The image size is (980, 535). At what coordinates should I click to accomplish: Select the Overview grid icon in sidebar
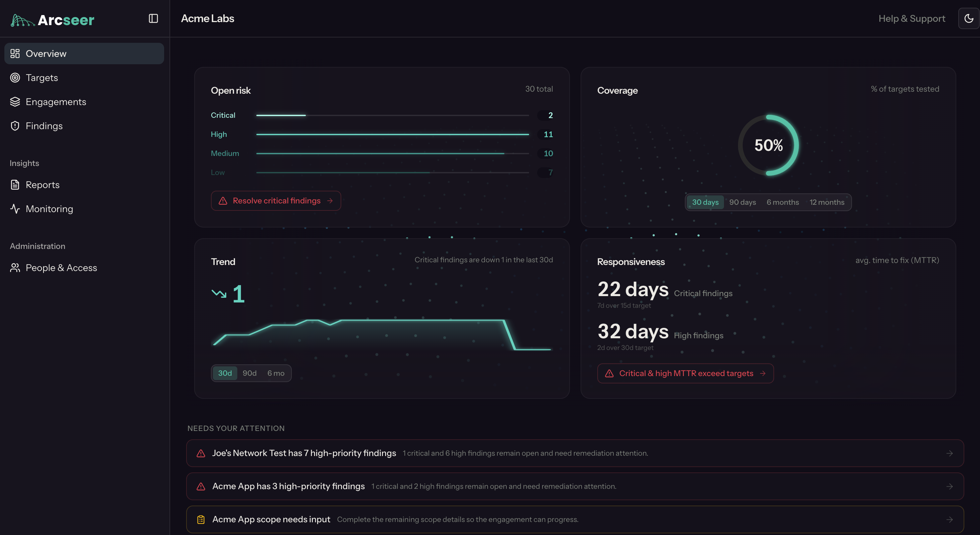[x=15, y=53]
